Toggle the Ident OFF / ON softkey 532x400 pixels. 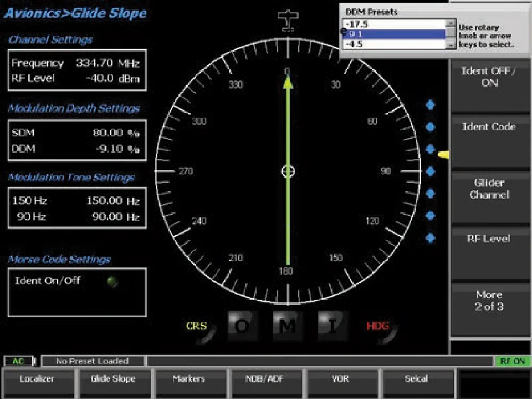488,78
